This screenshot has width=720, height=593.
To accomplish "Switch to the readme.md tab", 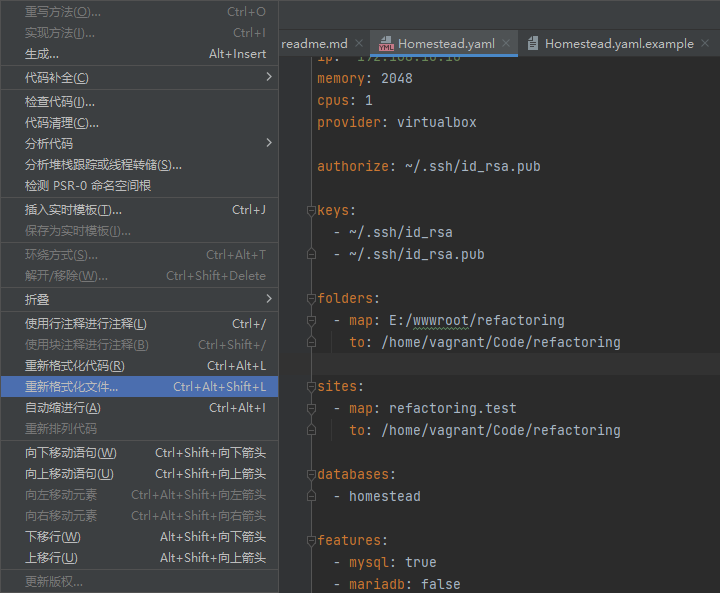I will coord(314,44).
